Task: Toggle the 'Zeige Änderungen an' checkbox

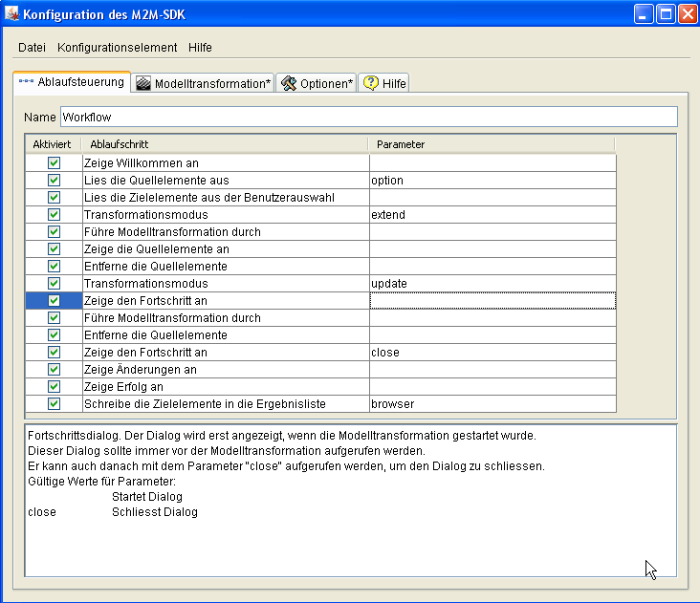Action: click(x=54, y=370)
